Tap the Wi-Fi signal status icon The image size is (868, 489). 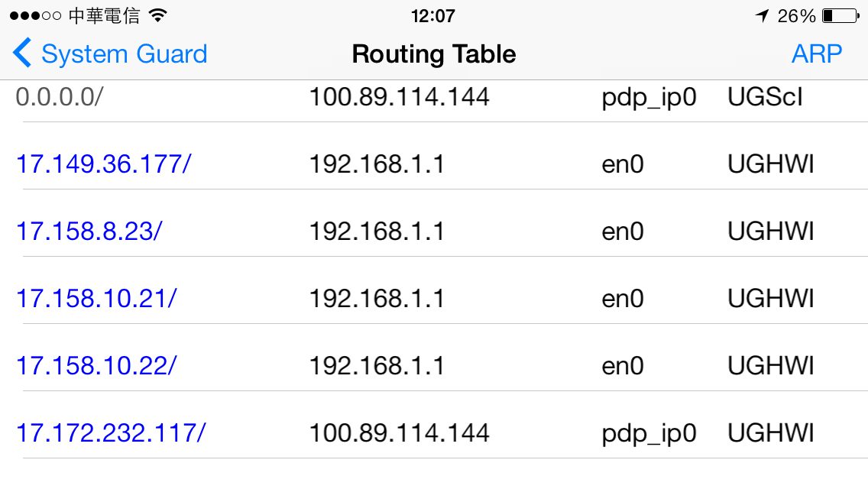point(157,15)
